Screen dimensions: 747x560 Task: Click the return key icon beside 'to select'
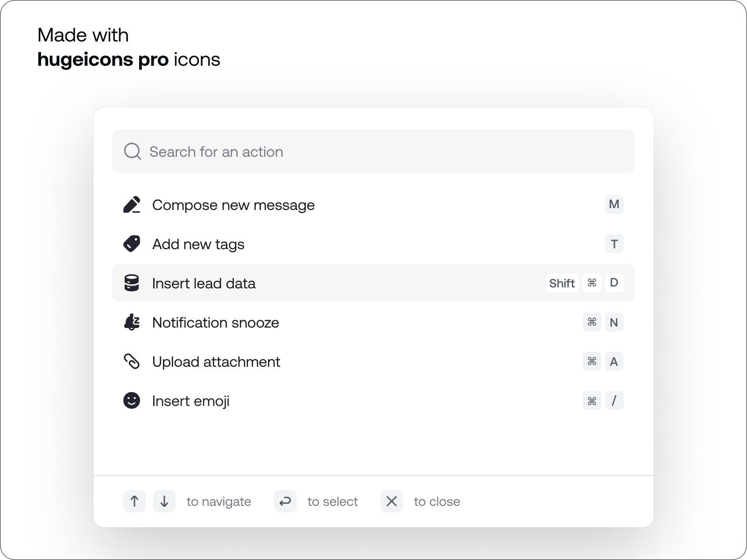pyautogui.click(x=285, y=501)
